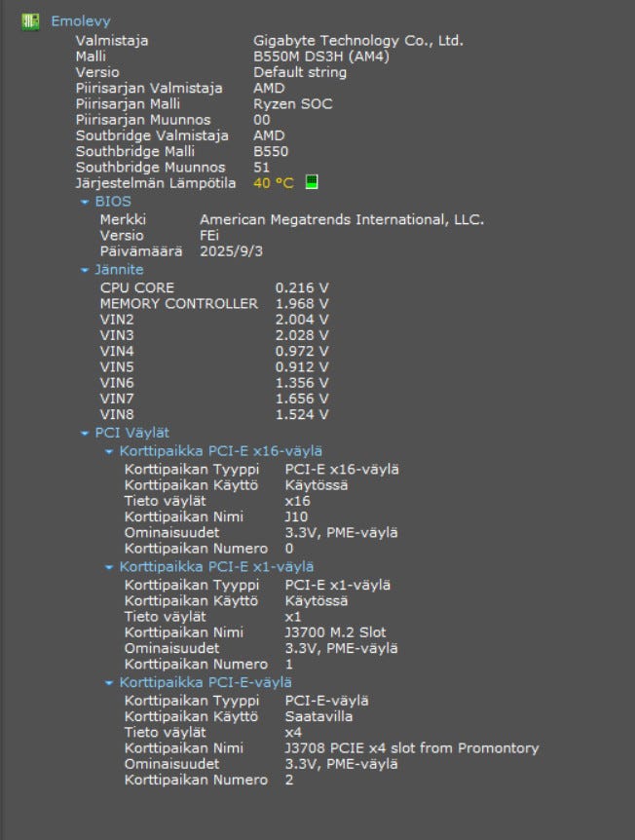Image resolution: width=635 pixels, height=840 pixels.
Task: Click the Saatavilla slot usage value
Action: click(318, 717)
